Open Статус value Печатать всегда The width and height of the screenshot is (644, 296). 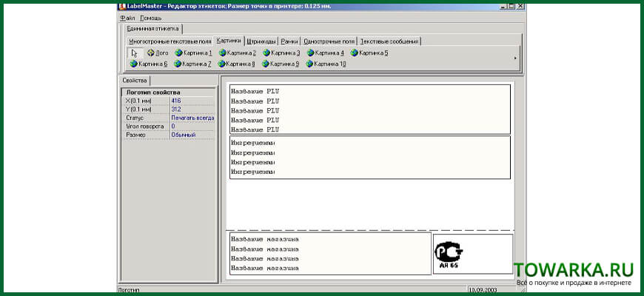(x=192, y=118)
